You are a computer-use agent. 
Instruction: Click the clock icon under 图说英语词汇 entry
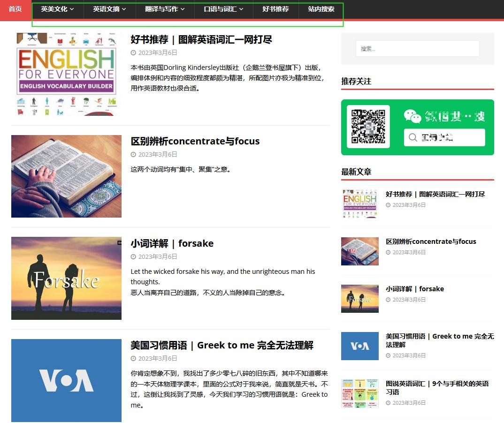click(x=389, y=402)
